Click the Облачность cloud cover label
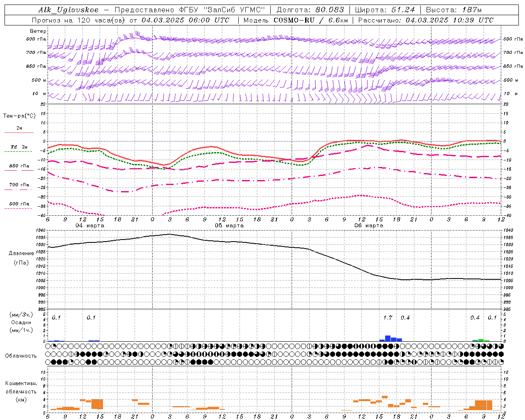Image resolution: width=525 pixels, height=420 pixels. pos(21,356)
